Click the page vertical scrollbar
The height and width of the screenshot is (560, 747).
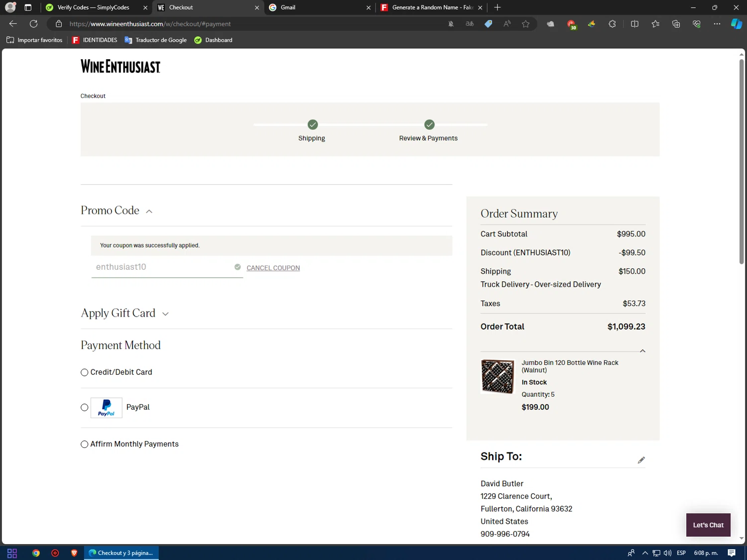pos(742,161)
